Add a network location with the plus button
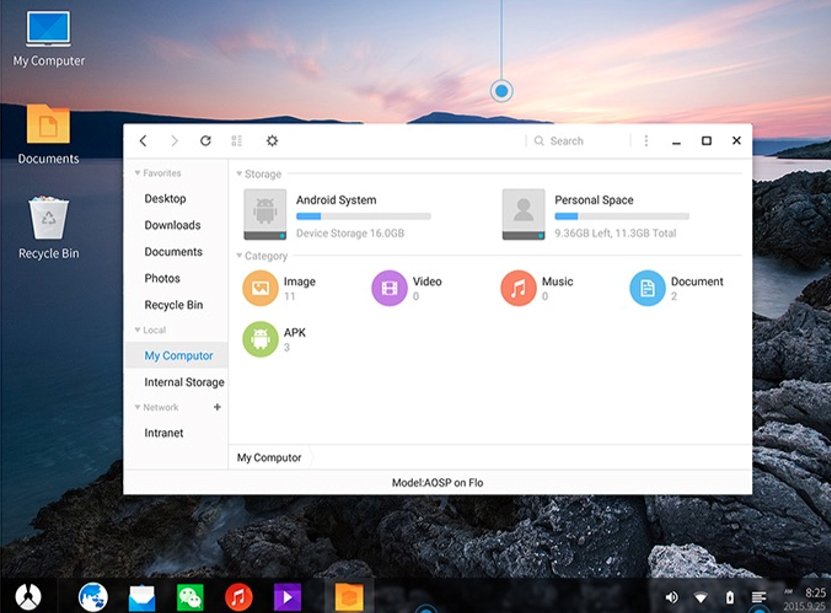 coord(218,407)
